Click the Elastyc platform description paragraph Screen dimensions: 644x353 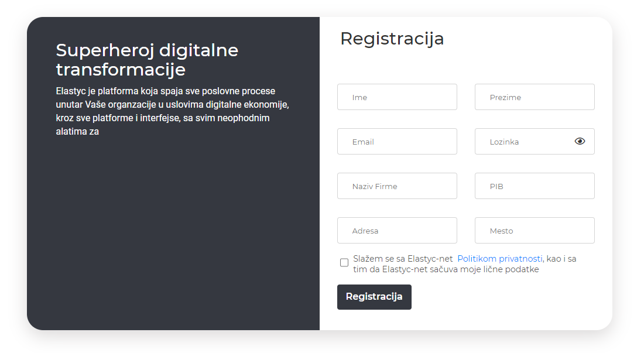coord(173,111)
